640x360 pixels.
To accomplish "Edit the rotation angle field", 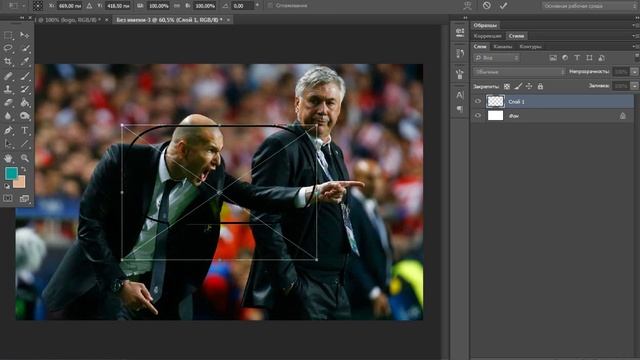I will click(242, 6).
